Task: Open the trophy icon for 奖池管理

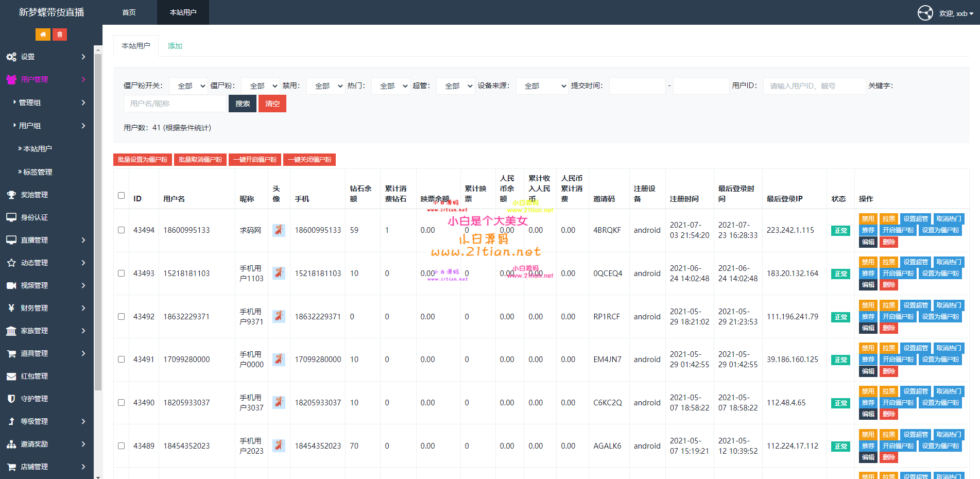Action: click(x=11, y=195)
